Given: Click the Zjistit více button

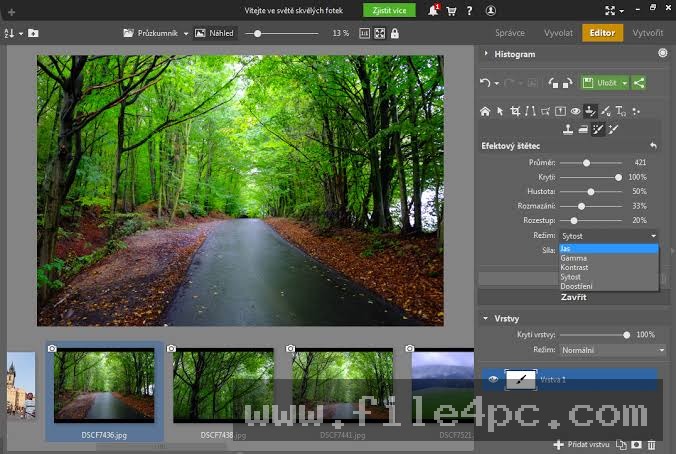Looking at the screenshot, I should click(x=389, y=10).
